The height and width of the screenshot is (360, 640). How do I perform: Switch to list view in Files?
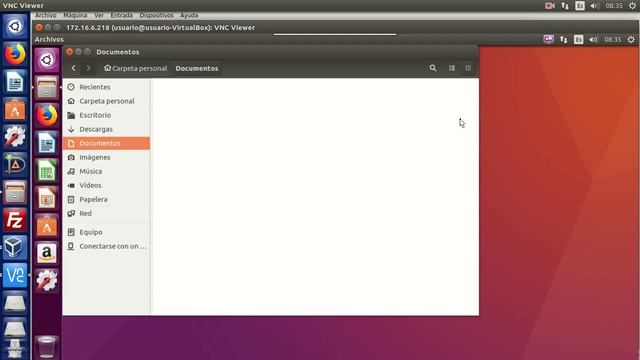coord(452,68)
